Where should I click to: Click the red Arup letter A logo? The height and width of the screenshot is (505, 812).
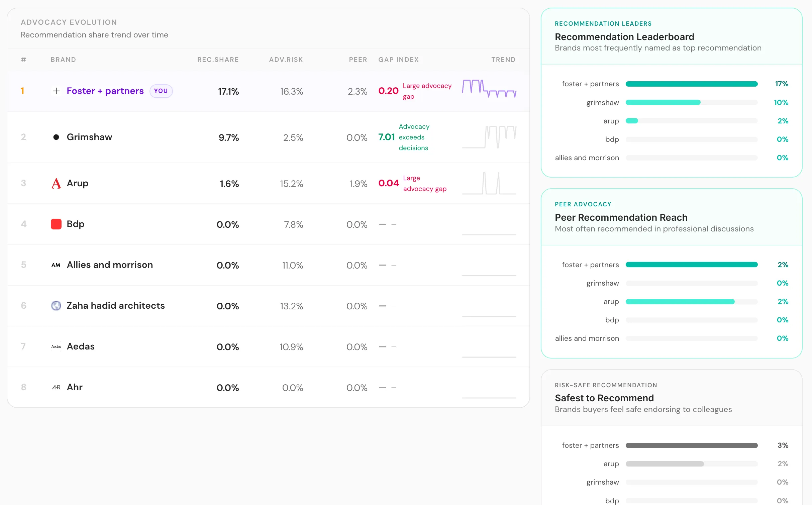pyautogui.click(x=56, y=183)
